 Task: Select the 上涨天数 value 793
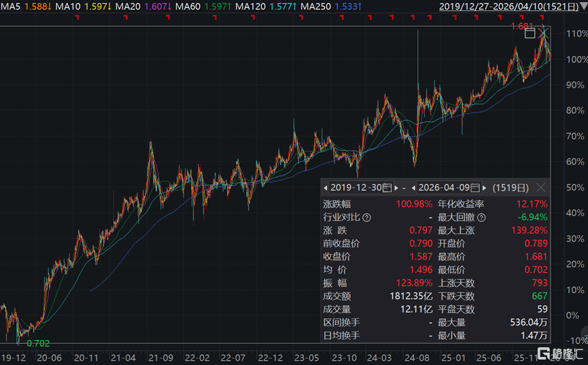coord(540,283)
